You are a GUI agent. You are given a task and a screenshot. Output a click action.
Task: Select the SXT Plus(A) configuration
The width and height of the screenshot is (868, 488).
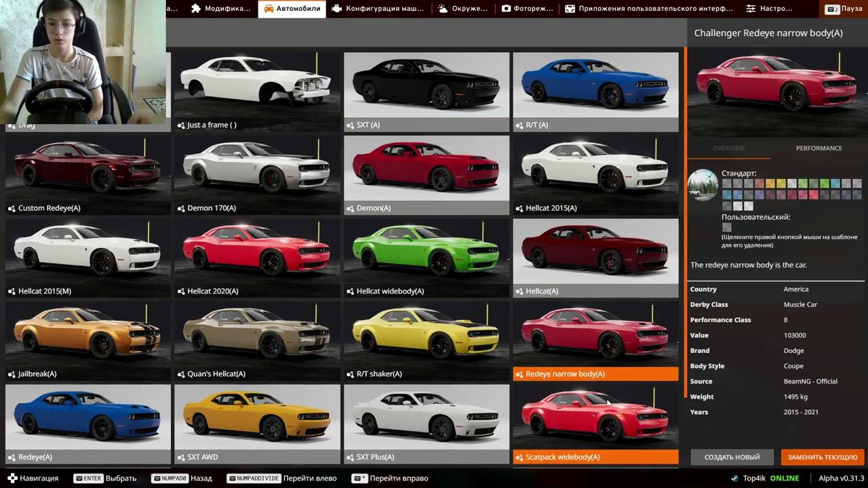(427, 424)
